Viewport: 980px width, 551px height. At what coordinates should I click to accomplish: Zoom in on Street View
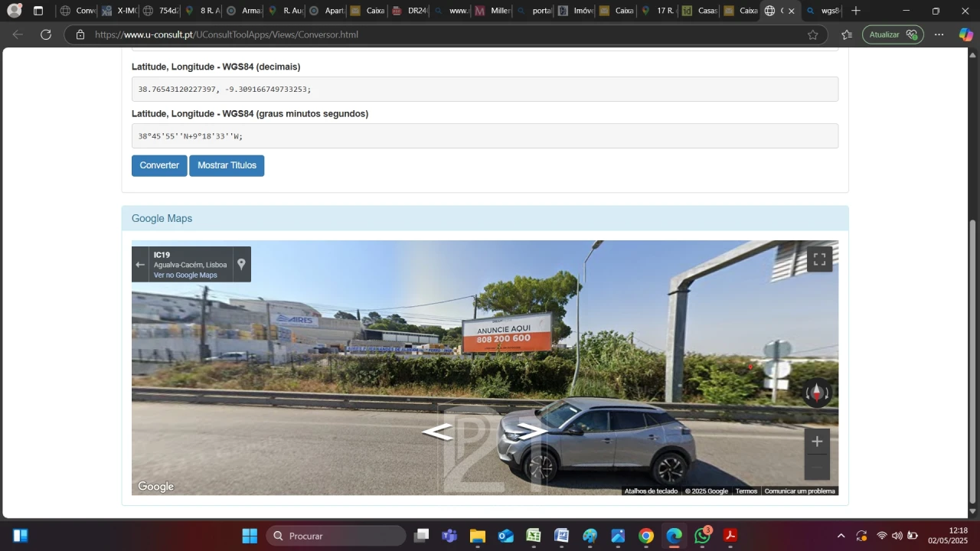coord(817,442)
